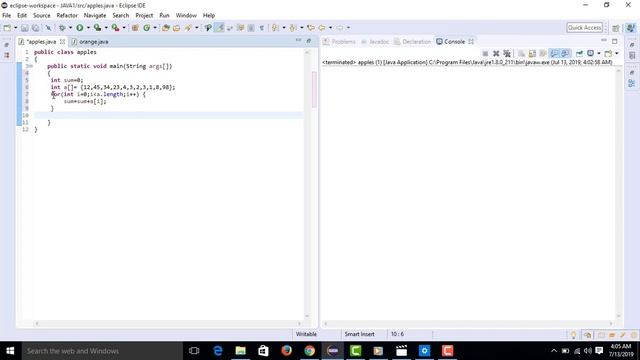
Task: Select the apples.java editor tab
Action: point(41,42)
